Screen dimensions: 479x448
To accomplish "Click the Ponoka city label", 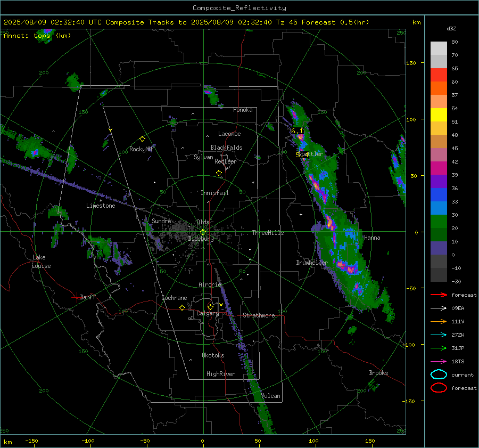I will [243, 110].
